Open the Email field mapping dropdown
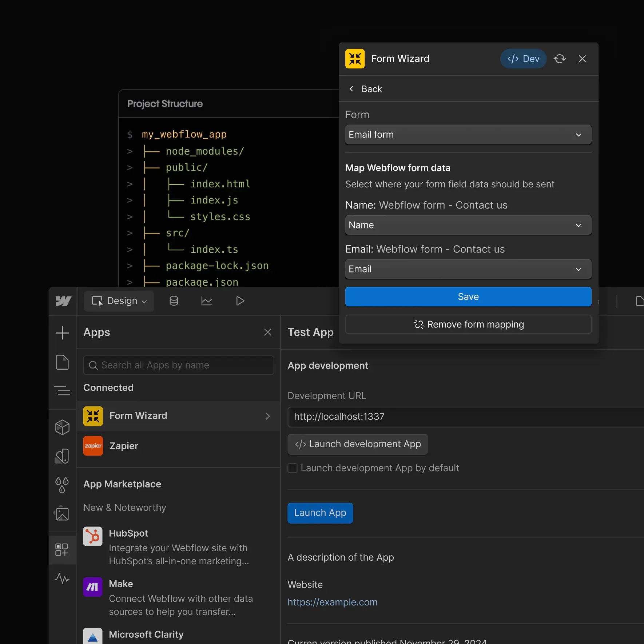644x644 pixels. coord(468,269)
